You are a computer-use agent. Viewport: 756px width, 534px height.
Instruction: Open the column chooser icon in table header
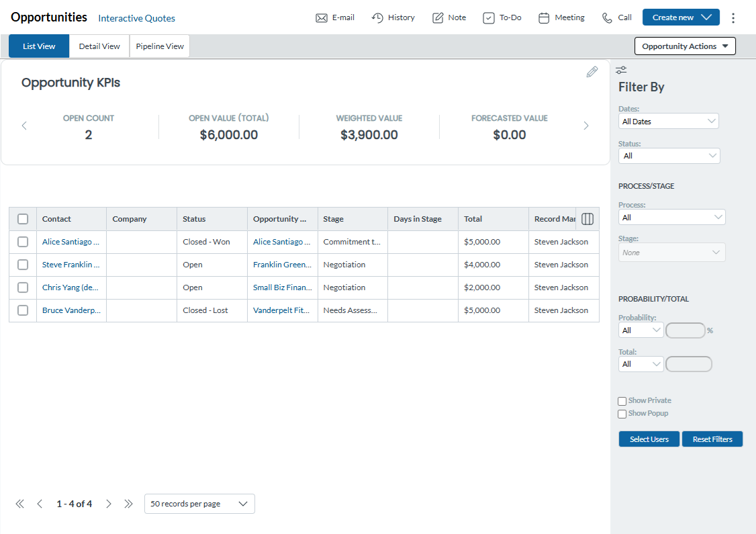click(587, 219)
